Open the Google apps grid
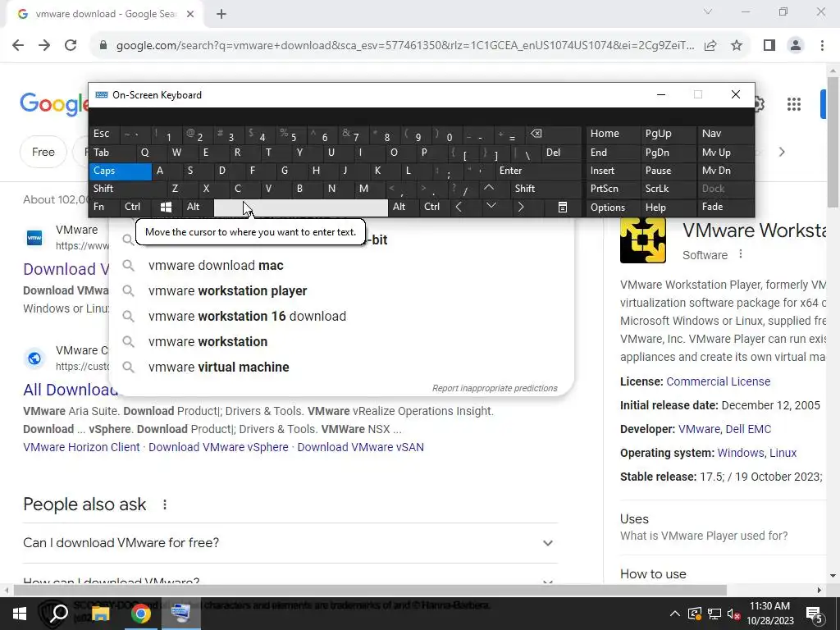Screen dimensions: 840x630 (794, 104)
